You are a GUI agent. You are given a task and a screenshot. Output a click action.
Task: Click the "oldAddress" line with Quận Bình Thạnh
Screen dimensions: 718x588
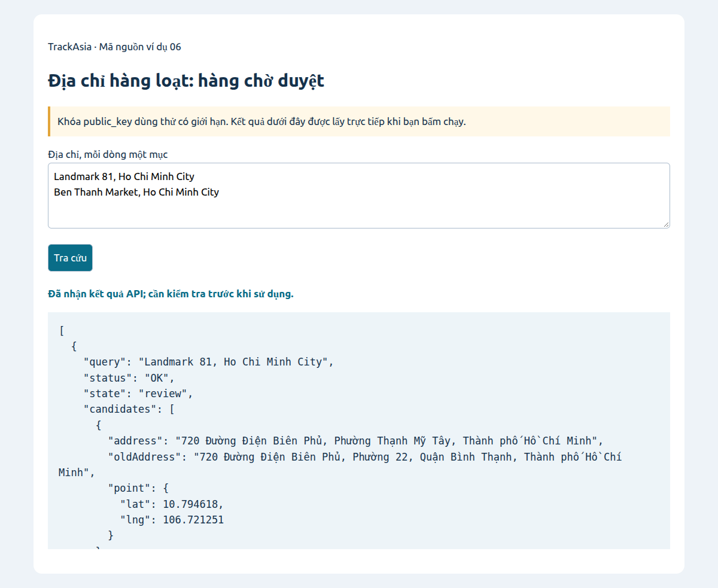pos(340,465)
